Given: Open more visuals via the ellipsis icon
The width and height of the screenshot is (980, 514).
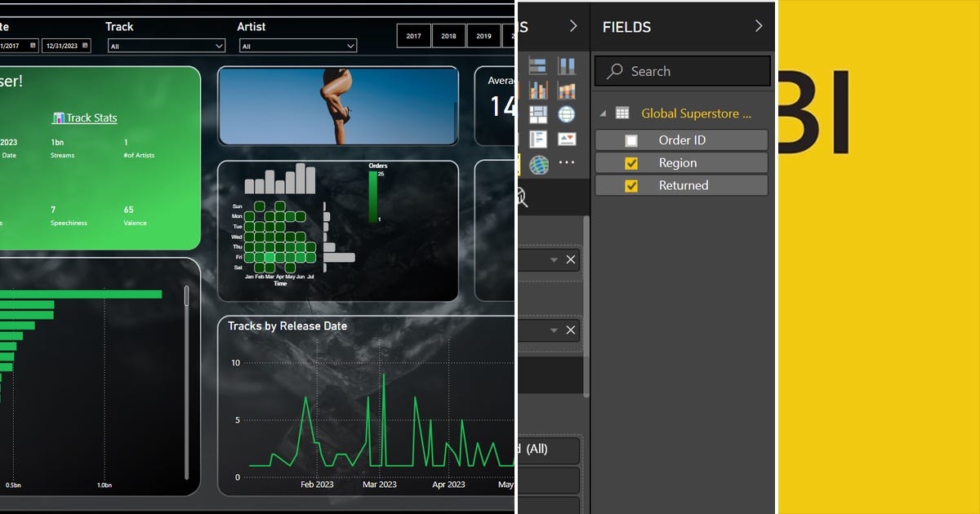Looking at the screenshot, I should [565, 162].
